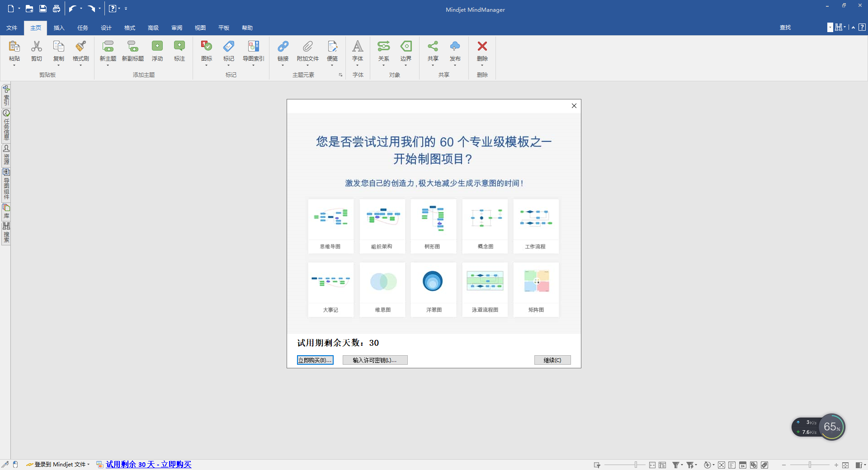The width and height of the screenshot is (868, 470).
Task: Expand the Redo history dropdown arrow
Action: coord(100,9)
